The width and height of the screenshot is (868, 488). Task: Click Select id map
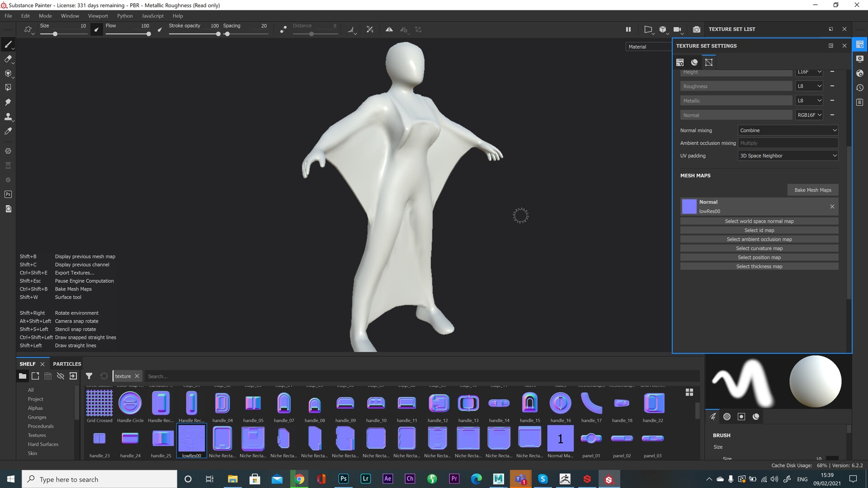point(759,230)
